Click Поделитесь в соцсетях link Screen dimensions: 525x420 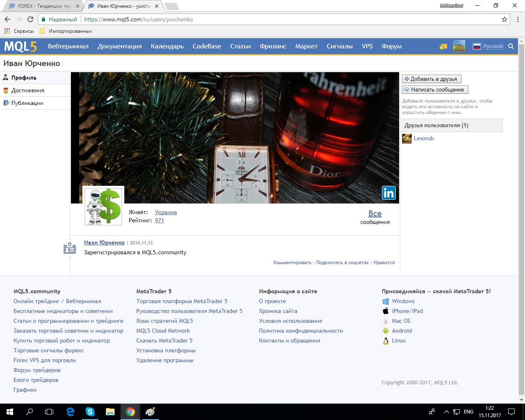(x=342, y=262)
